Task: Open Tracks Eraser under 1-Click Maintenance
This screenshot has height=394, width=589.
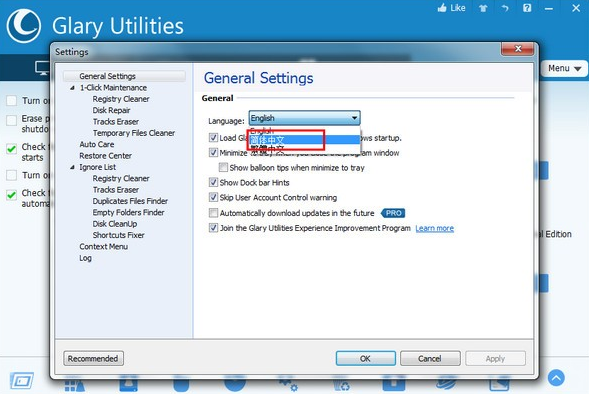Action: (x=116, y=122)
